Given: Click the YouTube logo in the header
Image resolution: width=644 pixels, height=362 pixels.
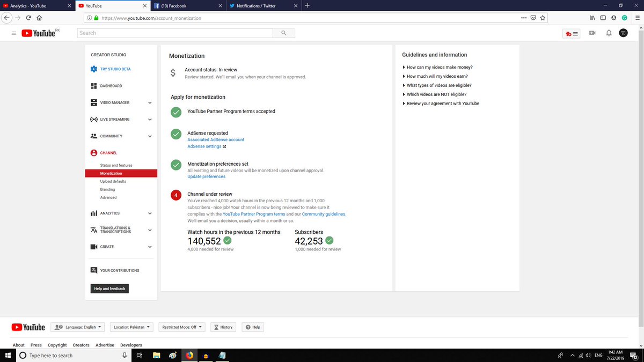Looking at the screenshot, I should click(39, 33).
